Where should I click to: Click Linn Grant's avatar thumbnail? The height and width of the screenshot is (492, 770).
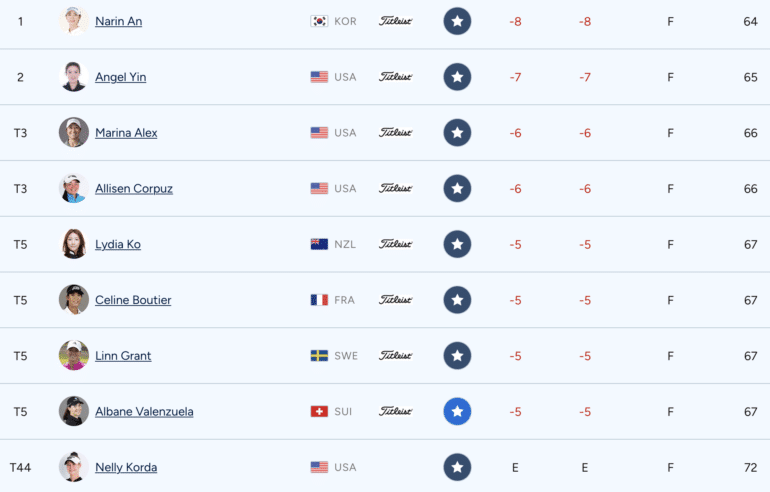click(74, 355)
